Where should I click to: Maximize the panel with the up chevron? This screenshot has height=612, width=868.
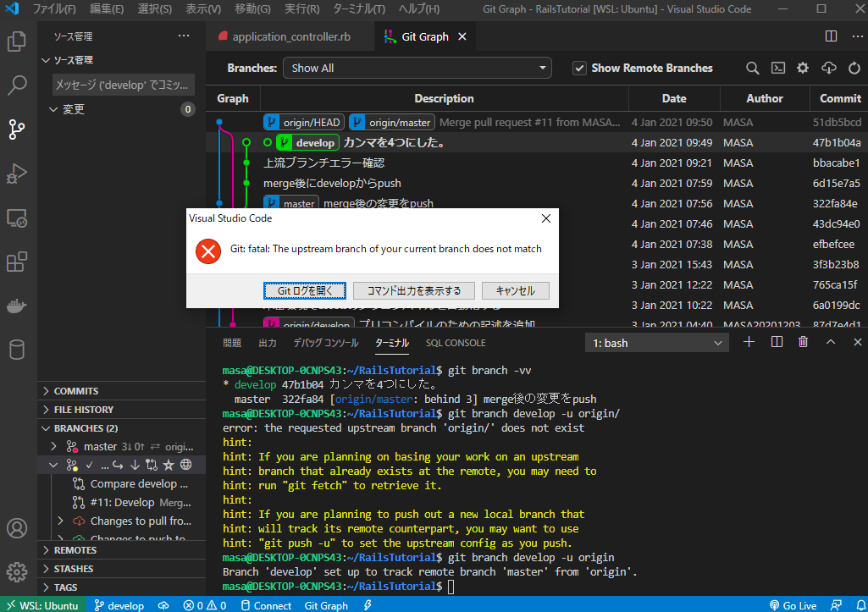pyautogui.click(x=831, y=343)
